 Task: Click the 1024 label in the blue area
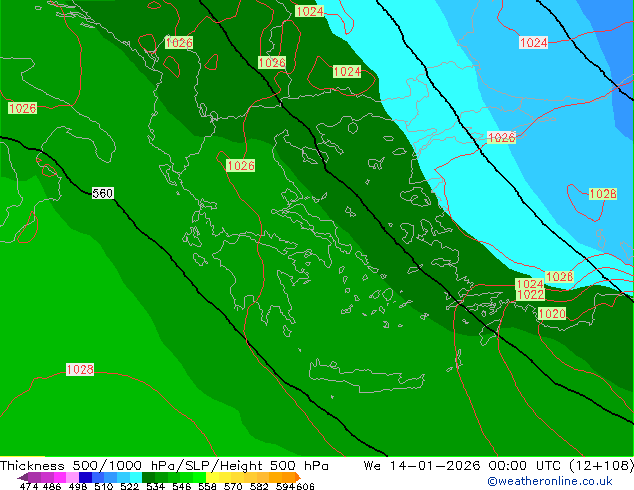tap(533, 42)
